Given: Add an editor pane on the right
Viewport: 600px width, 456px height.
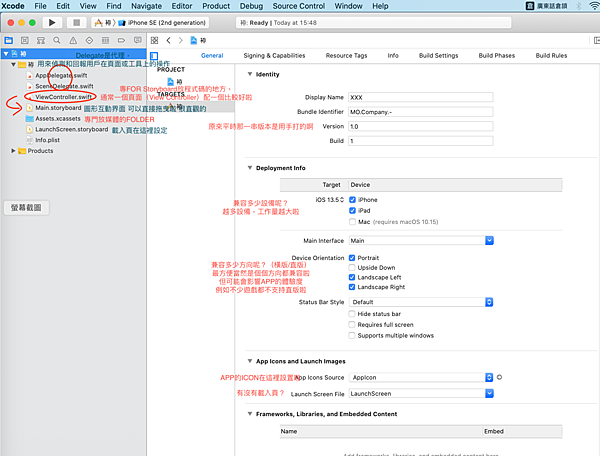Looking at the screenshot, I should [x=596, y=40].
